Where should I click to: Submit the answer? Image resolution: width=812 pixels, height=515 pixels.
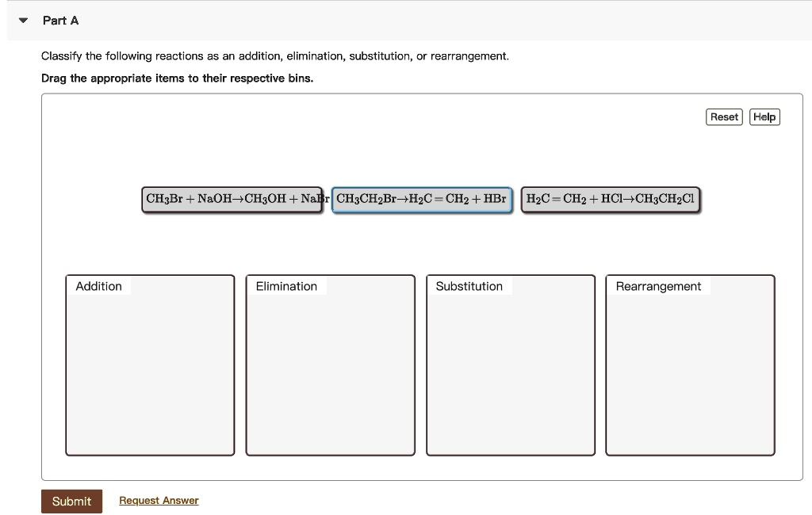[x=71, y=501]
